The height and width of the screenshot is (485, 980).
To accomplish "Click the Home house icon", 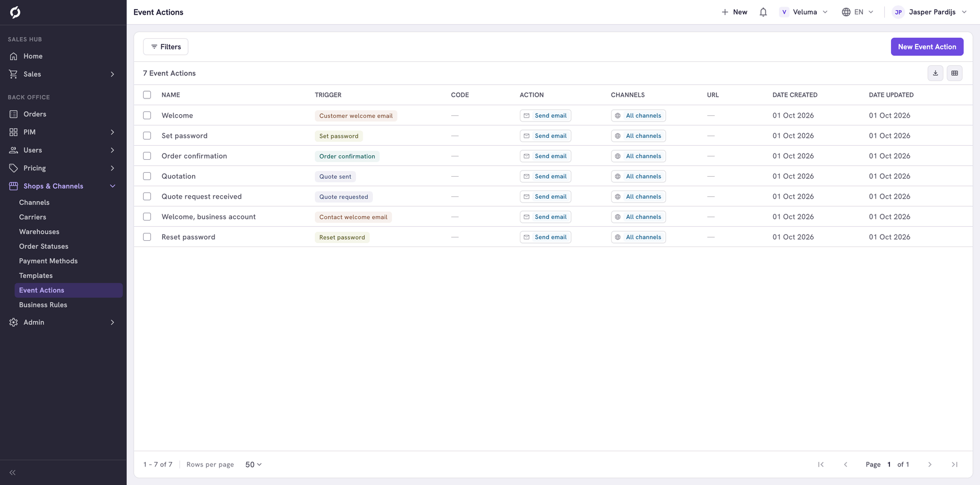I will [x=14, y=56].
